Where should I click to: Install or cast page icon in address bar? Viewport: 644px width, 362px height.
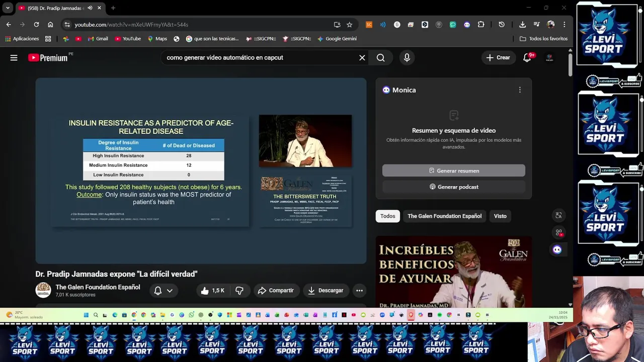(x=337, y=25)
